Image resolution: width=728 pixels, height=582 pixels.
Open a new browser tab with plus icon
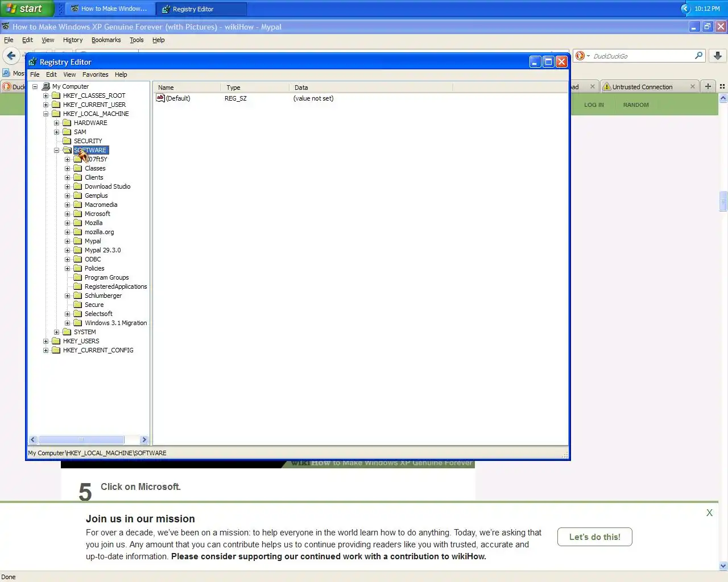pos(708,86)
